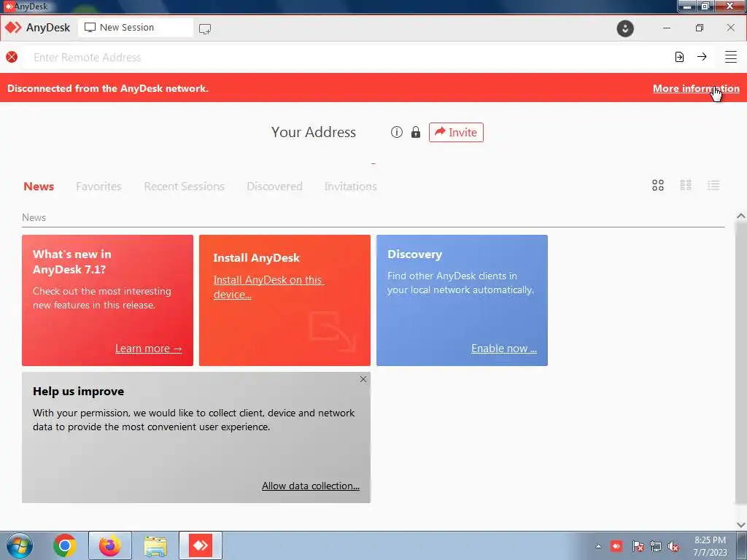
Task: Switch to list view layout
Action: coord(713,185)
